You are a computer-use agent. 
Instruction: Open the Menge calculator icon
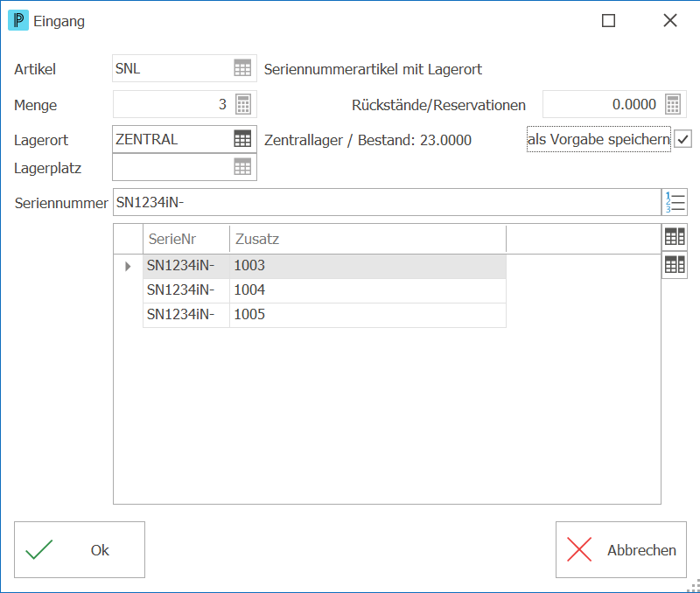tap(243, 104)
